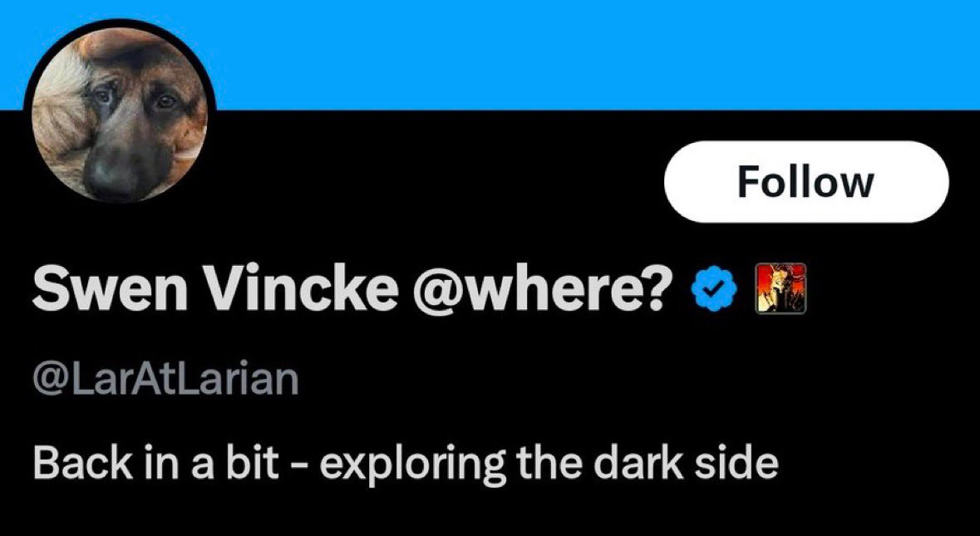This screenshot has height=536, width=980.
Task: Click the Follow button
Action: coord(805,181)
